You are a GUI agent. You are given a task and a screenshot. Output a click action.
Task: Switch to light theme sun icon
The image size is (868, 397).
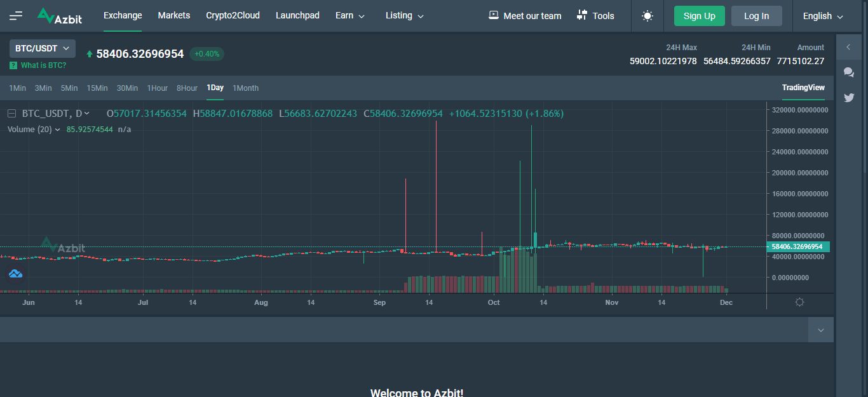click(x=648, y=16)
